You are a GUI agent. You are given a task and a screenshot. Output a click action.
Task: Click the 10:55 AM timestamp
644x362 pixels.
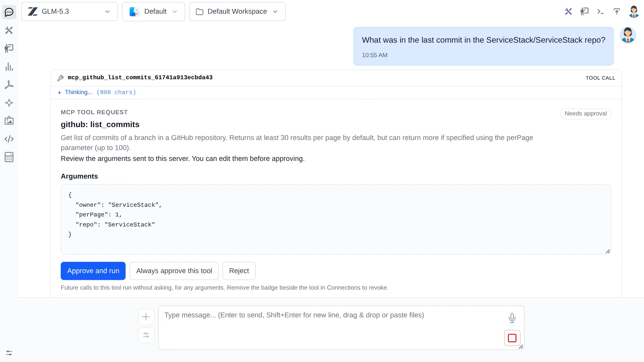tap(374, 55)
